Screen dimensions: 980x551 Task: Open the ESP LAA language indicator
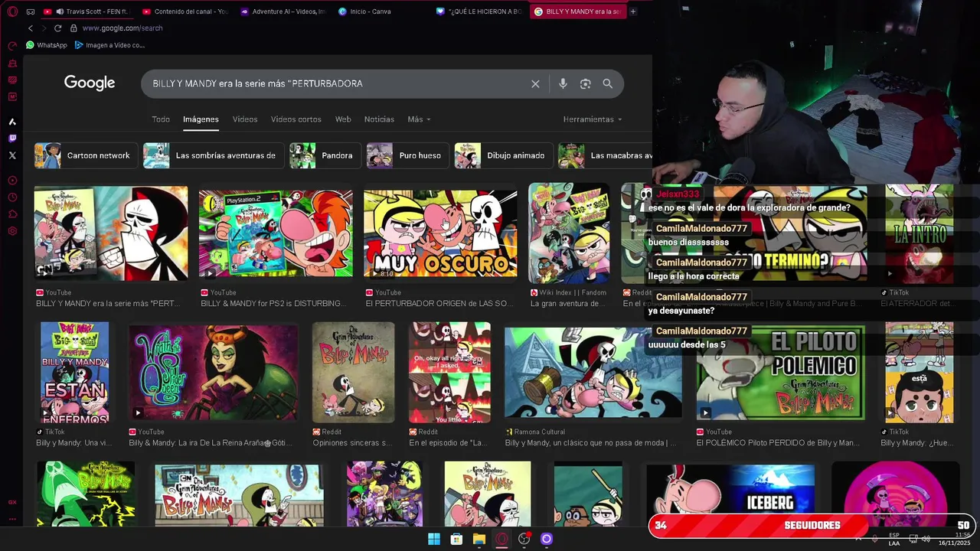(x=894, y=539)
